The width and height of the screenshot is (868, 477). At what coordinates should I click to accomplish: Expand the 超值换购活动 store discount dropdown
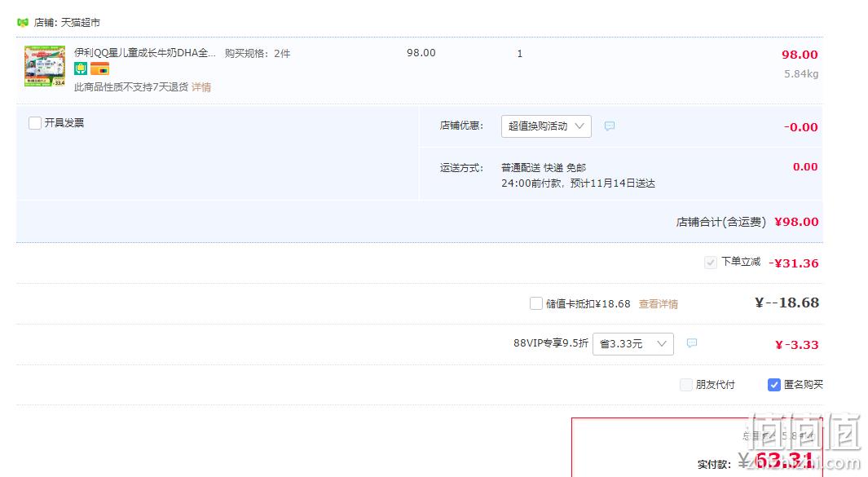tap(546, 126)
